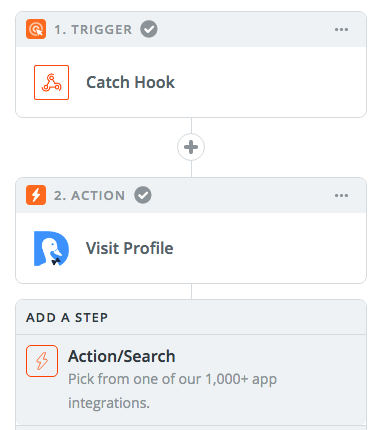Image resolution: width=376 pixels, height=430 pixels.
Task: Click the Webhooks Catch Hook app icon
Action: click(51, 82)
